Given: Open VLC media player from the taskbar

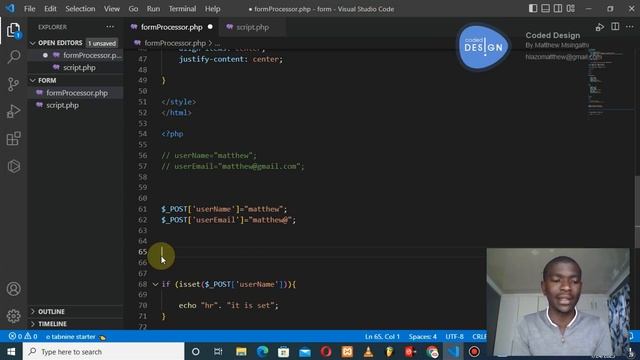Looking at the screenshot, I should [368, 351].
